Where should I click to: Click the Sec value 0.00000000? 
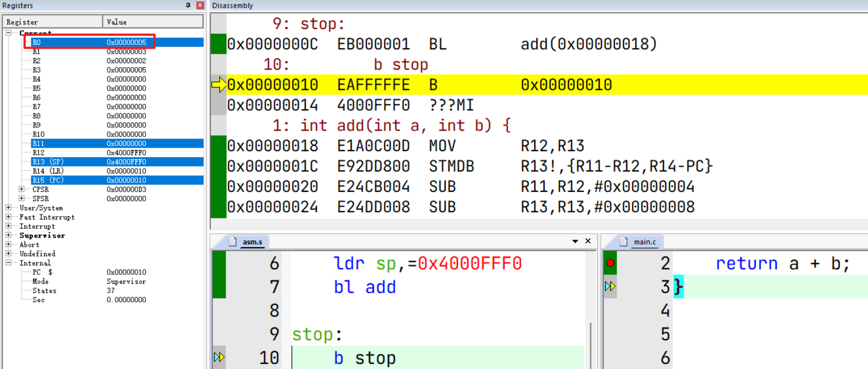(x=126, y=299)
